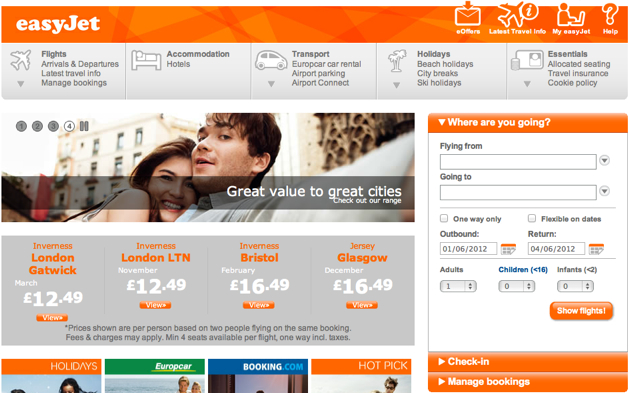Click the Accommodation bed icon

coord(146,60)
